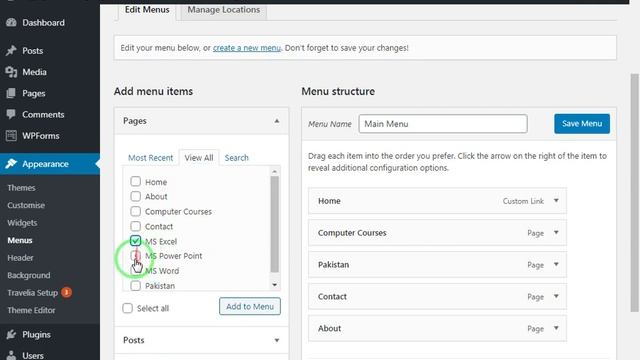This screenshot has width=640, height=360.
Task: Tick the Computer Courses checkbox
Action: 136,211
